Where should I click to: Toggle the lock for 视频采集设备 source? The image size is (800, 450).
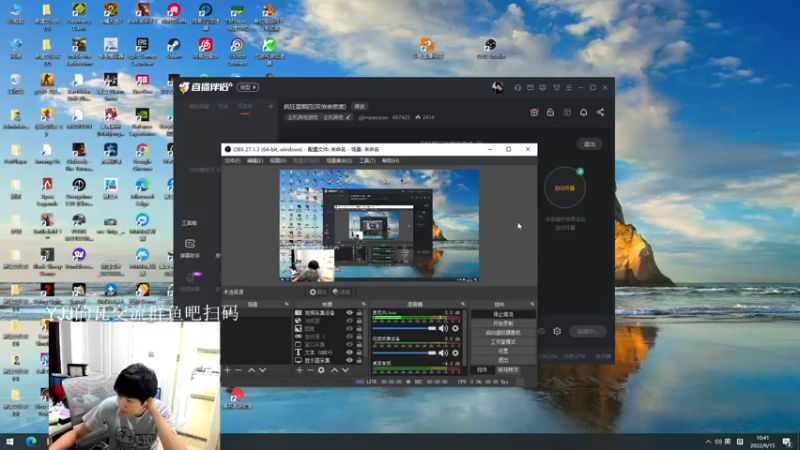(x=359, y=313)
